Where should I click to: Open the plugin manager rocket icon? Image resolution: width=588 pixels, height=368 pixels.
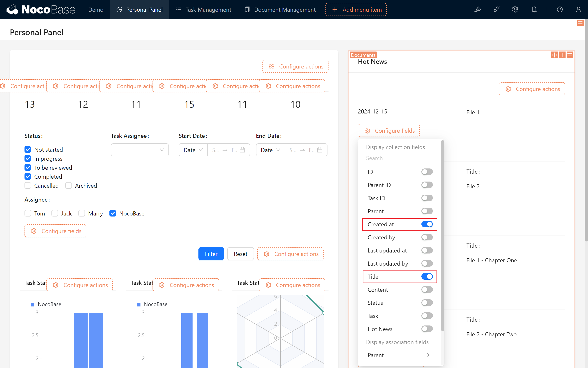pos(496,9)
